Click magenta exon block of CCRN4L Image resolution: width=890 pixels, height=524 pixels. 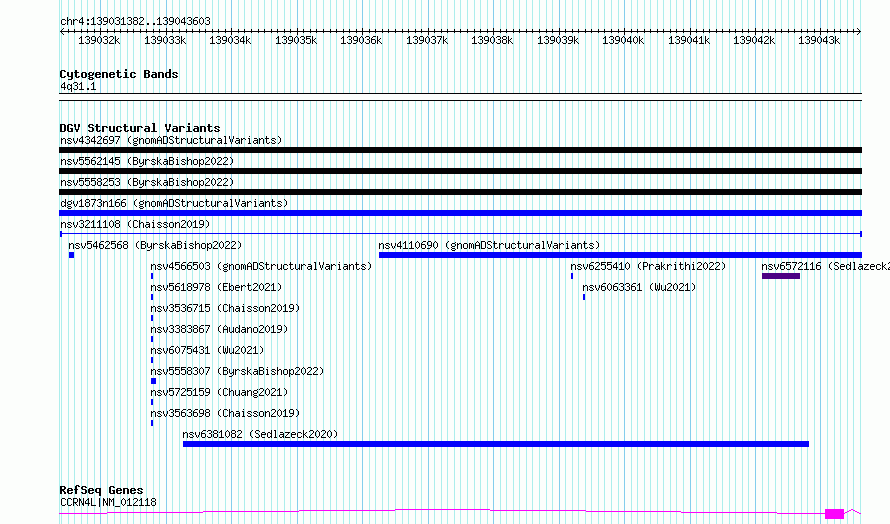pos(834,514)
